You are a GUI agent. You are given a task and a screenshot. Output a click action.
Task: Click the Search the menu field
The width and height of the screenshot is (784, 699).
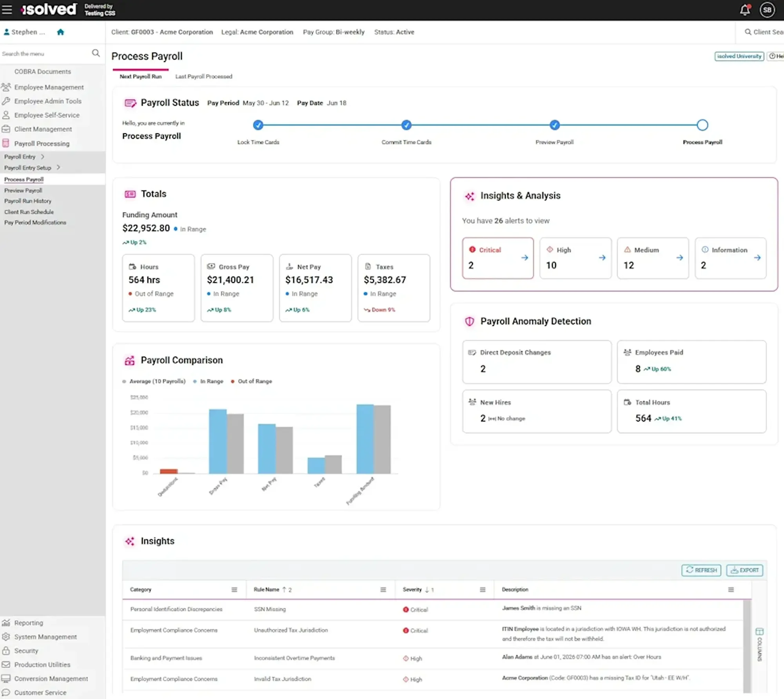pyautogui.click(x=46, y=54)
